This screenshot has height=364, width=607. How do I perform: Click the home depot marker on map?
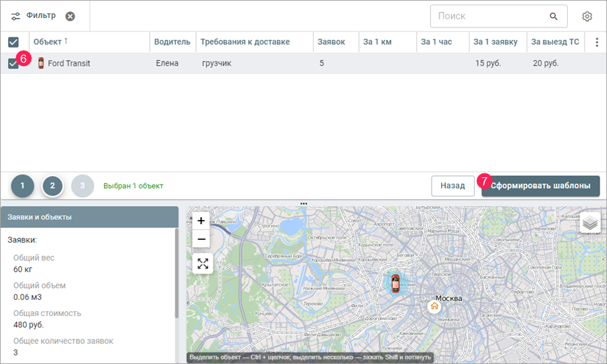[434, 306]
